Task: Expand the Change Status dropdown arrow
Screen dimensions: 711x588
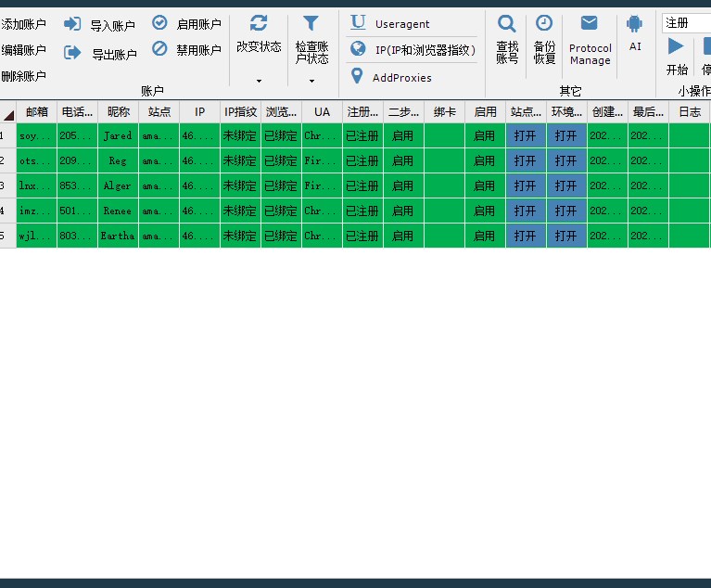Action: [259, 81]
